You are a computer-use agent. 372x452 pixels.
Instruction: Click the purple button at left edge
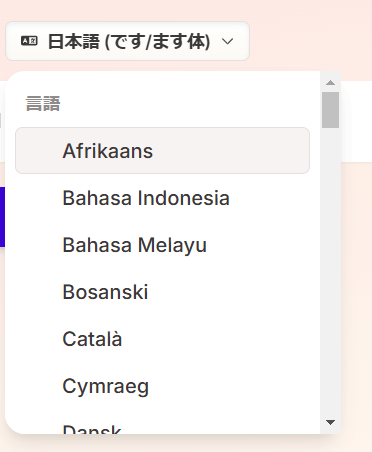click(2, 217)
